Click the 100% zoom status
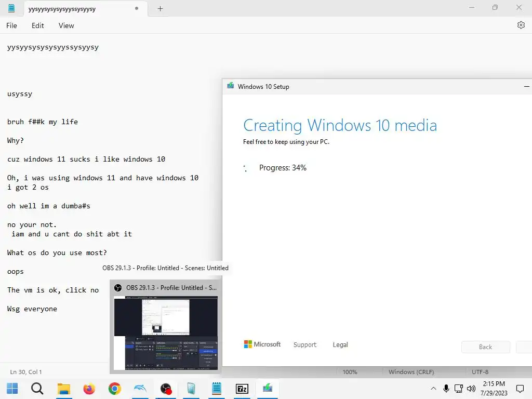The width and height of the screenshot is (532, 399). [x=350, y=372]
